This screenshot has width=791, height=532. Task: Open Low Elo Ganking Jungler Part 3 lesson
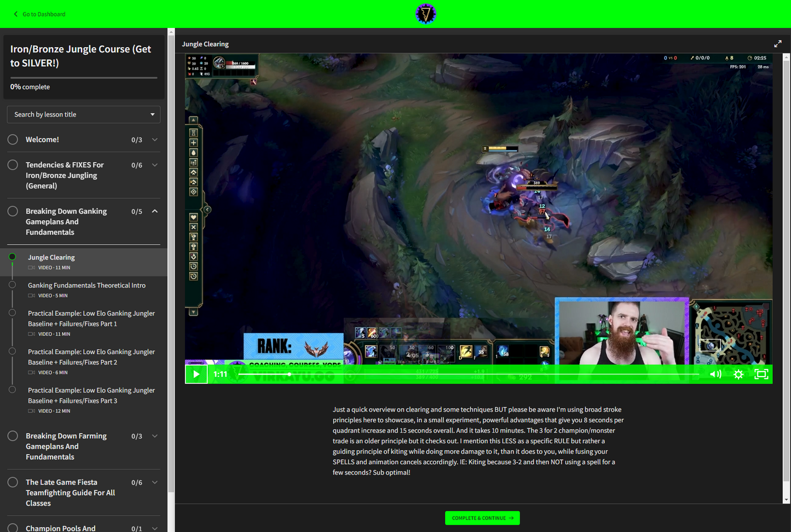(91, 395)
